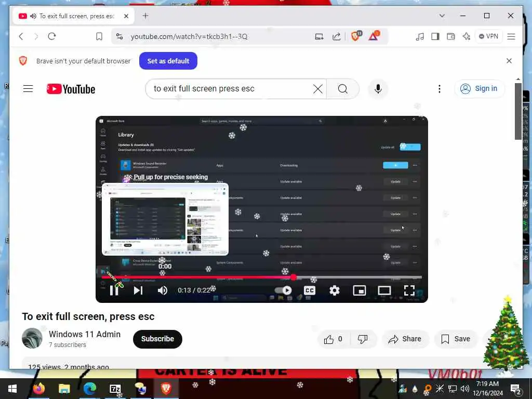Click the YouTube search magnifier button

pyautogui.click(x=343, y=89)
